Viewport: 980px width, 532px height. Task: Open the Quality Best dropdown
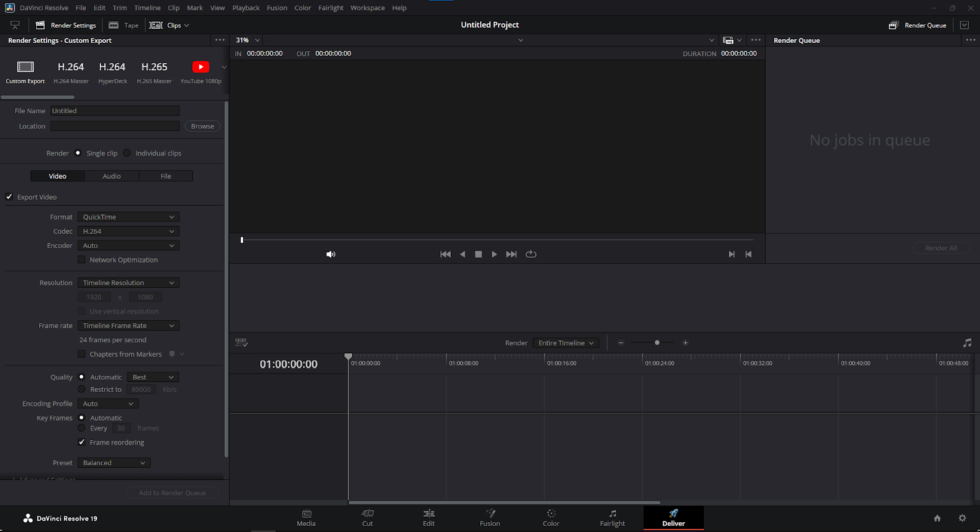click(153, 377)
